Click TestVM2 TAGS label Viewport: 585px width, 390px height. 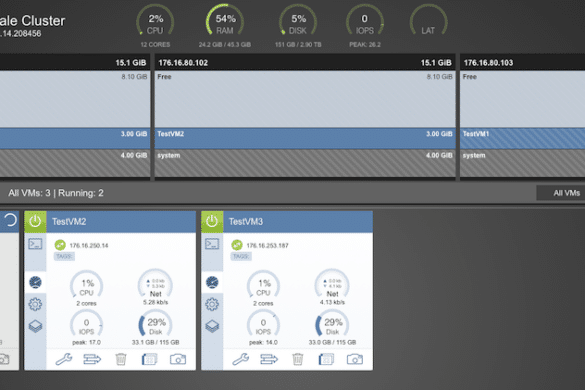64,256
